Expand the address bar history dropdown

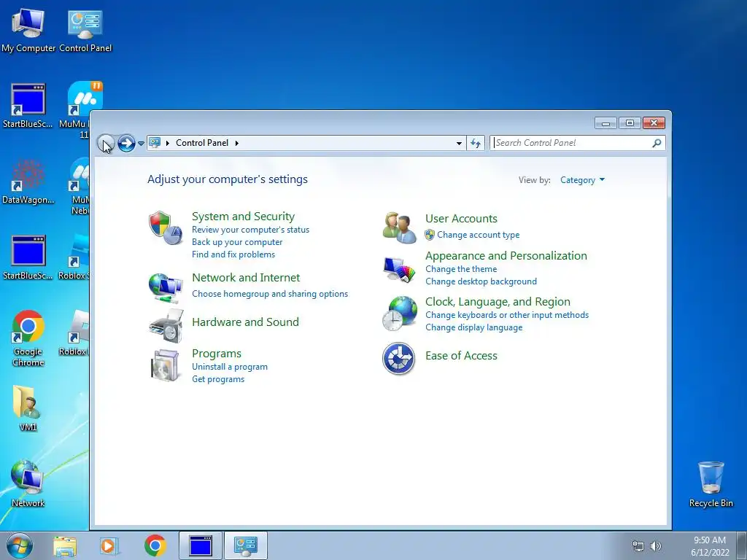[x=459, y=143]
